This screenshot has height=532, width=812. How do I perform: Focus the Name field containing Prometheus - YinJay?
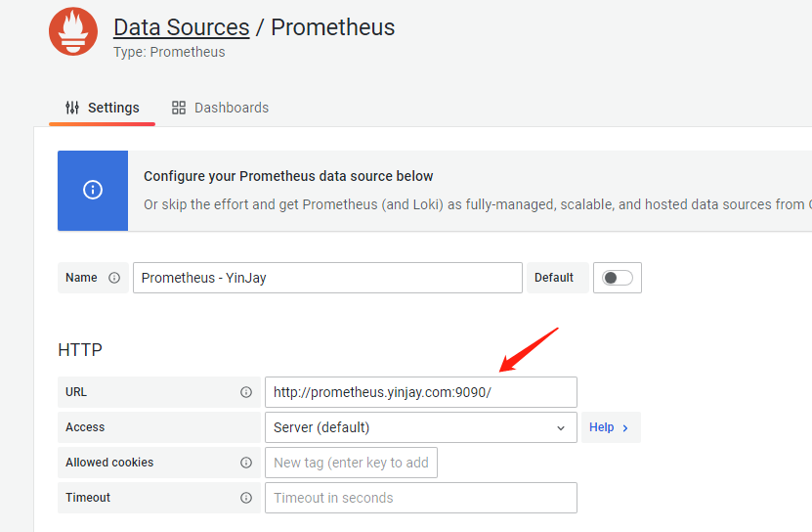point(327,278)
